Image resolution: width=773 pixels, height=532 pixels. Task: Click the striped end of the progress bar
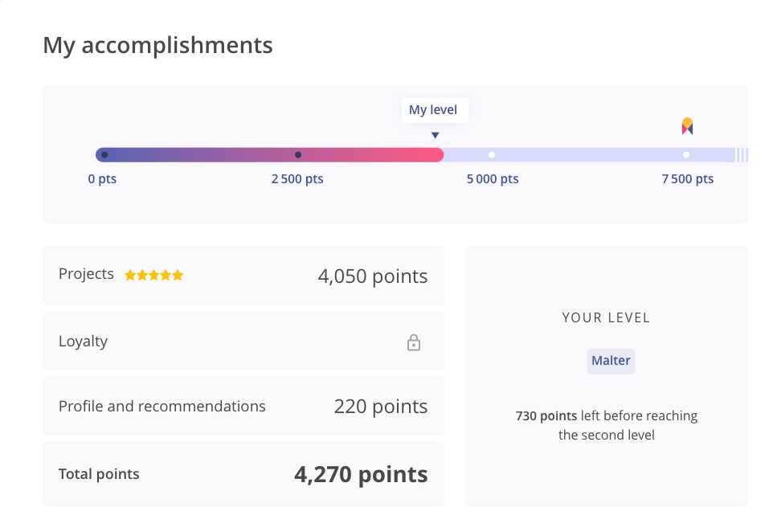(742, 155)
